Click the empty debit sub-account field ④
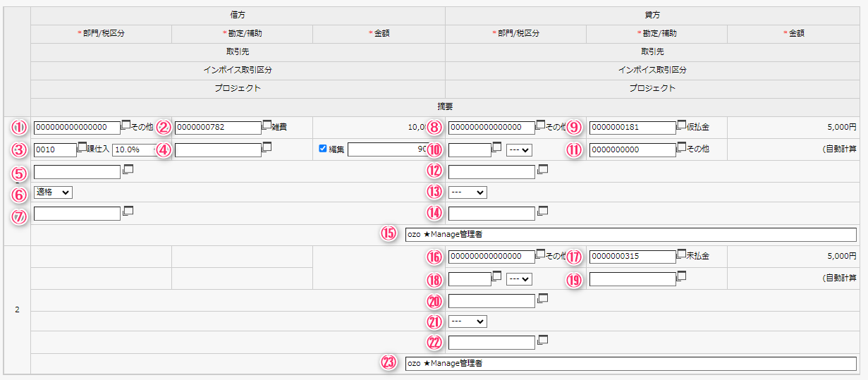 (217, 149)
